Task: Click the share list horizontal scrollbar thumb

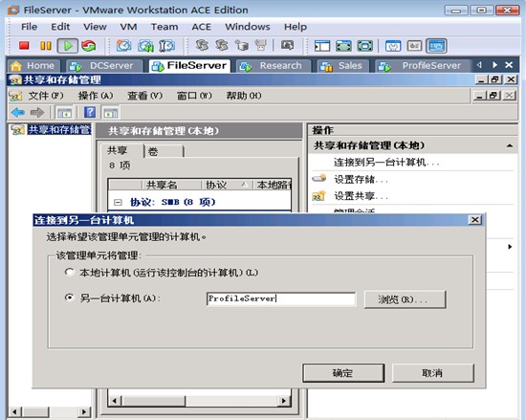Action: point(154,401)
